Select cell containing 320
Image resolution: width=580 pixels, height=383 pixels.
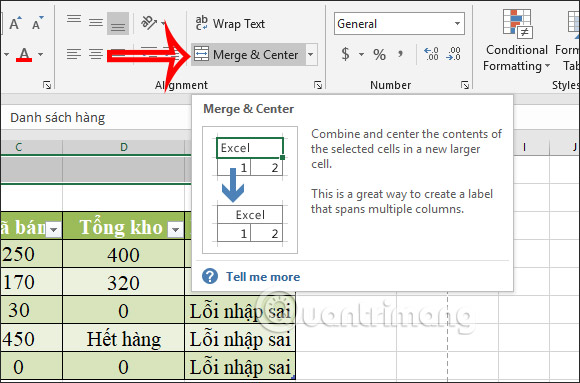(124, 283)
